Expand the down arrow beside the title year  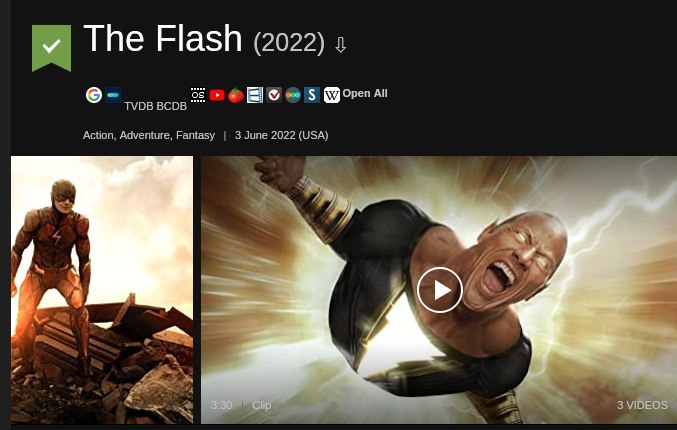340,44
